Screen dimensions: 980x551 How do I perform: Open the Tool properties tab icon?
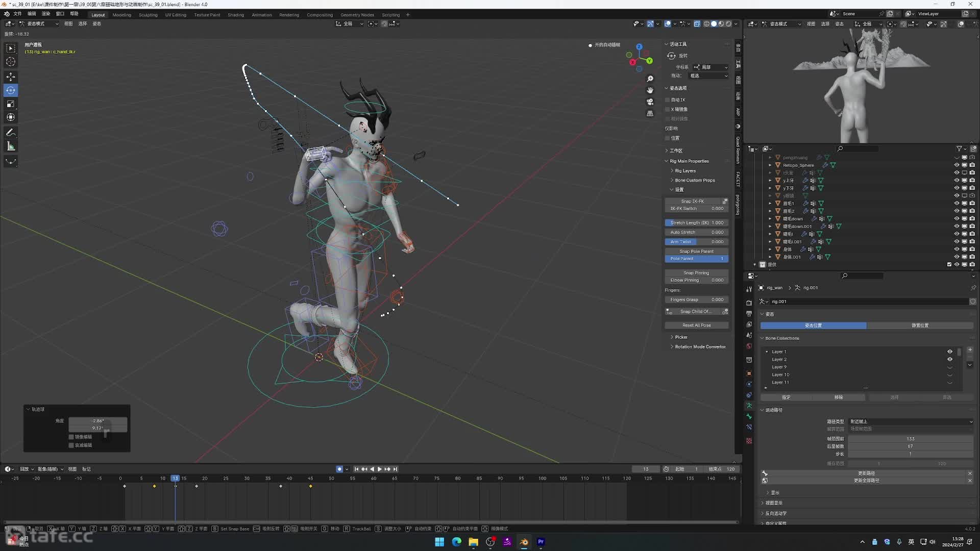click(749, 289)
